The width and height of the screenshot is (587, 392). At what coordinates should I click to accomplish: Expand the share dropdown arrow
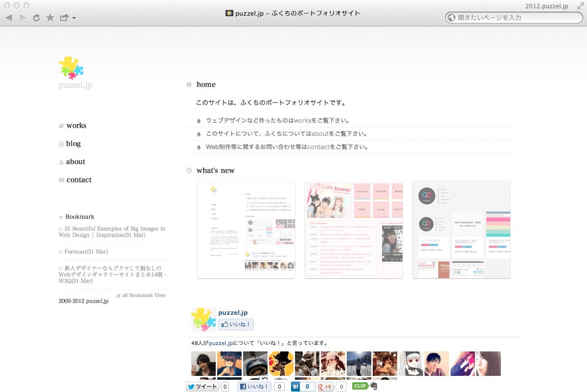coord(74,18)
